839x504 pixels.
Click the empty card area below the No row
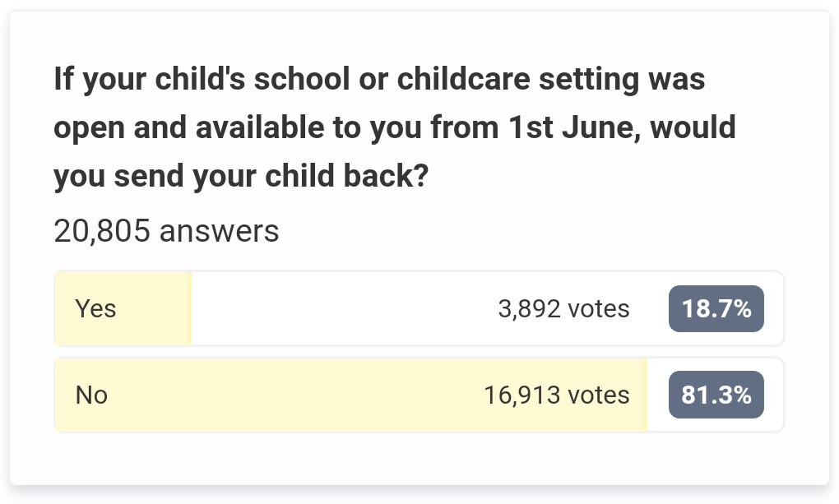[x=419, y=458]
